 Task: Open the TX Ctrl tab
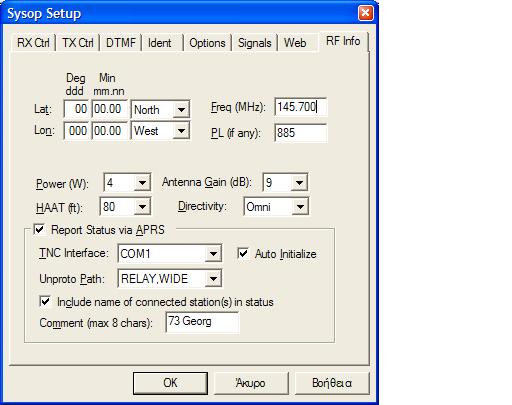tap(78, 43)
